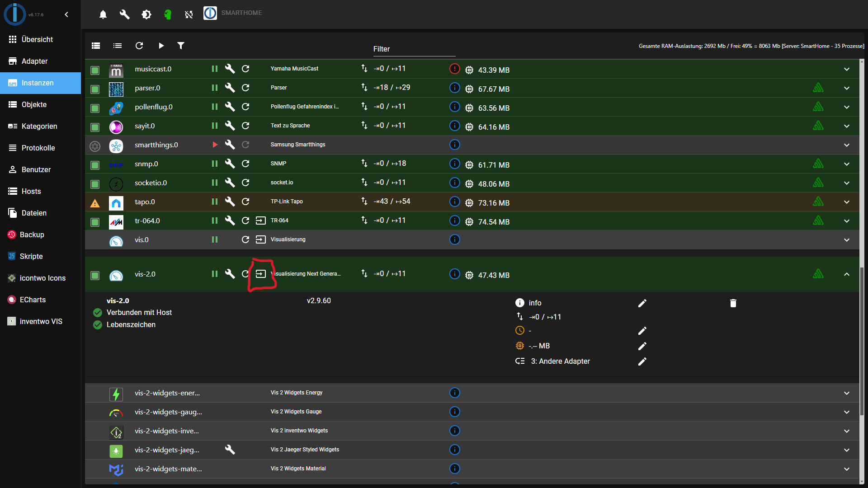Open notifications bell in top bar
The height and width of the screenshot is (488, 868).
point(103,14)
